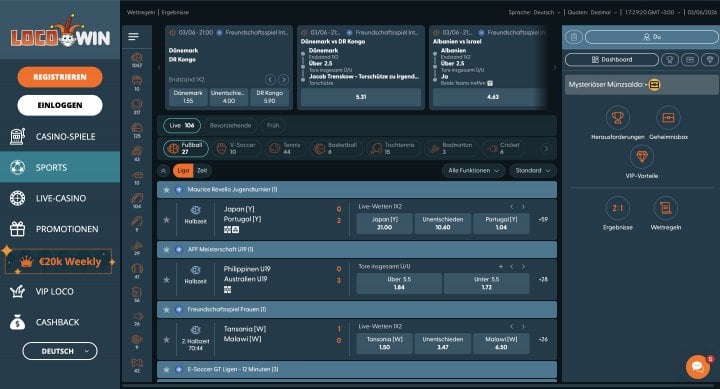Viewport: 720px width, 389px height.
Task: Open Cashback in the sidebar
Action: click(60, 322)
